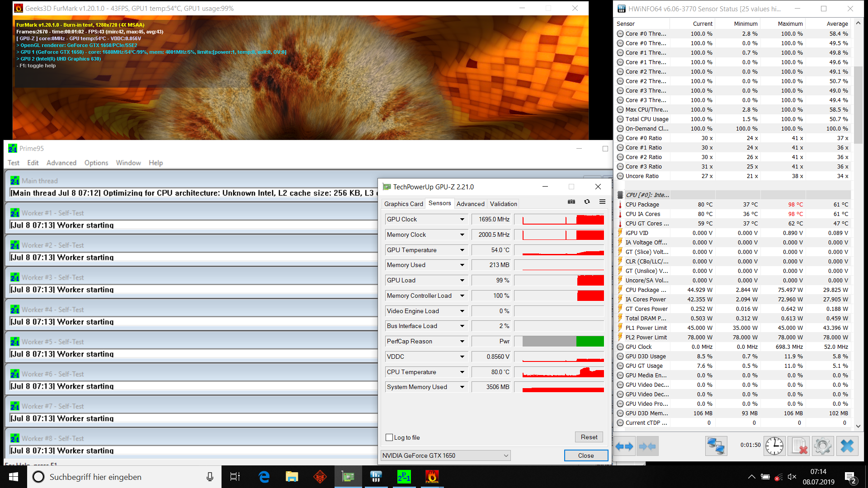Viewport: 868px width, 488px height.
Task: Switch to the GPU-Z Graphics Card tab
Action: point(403,204)
